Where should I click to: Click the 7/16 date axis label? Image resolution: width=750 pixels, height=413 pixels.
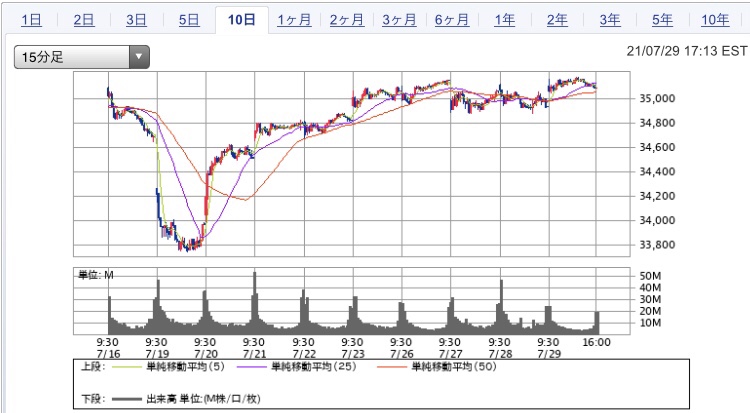(x=108, y=355)
